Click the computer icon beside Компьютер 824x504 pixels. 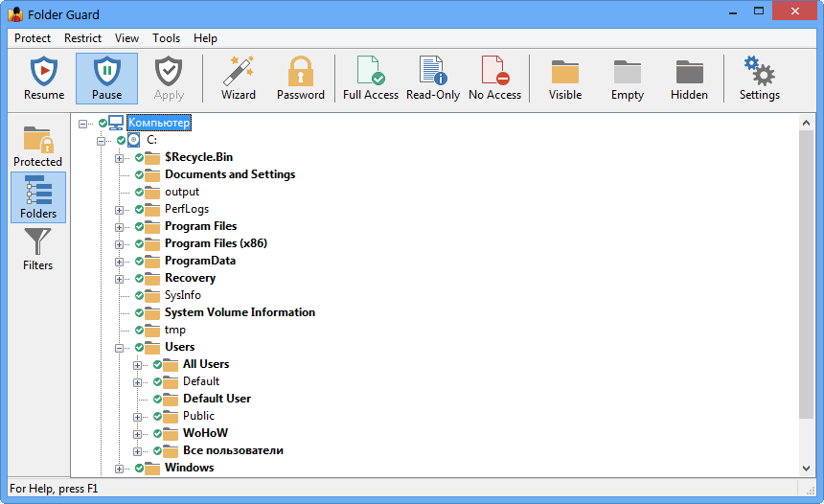coord(116,123)
